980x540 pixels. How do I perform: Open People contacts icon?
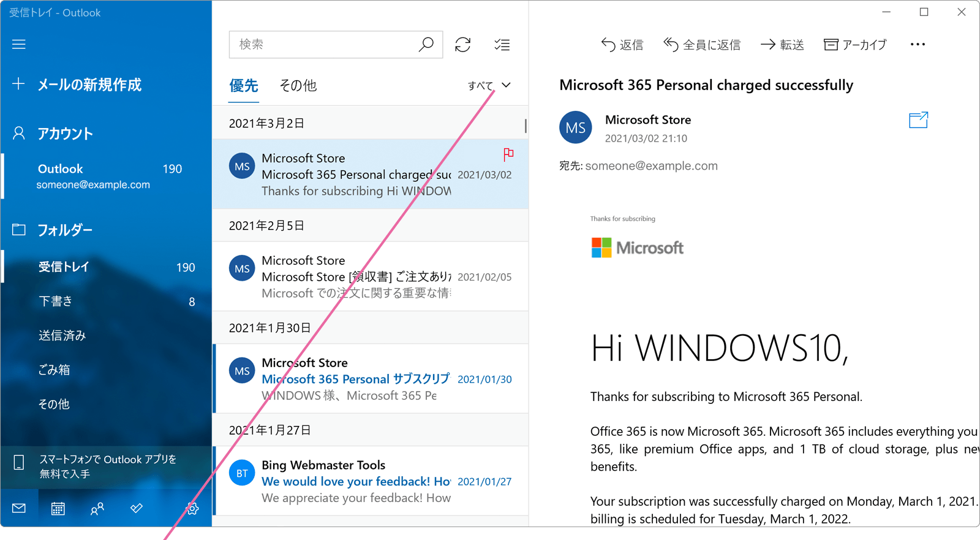[97, 508]
